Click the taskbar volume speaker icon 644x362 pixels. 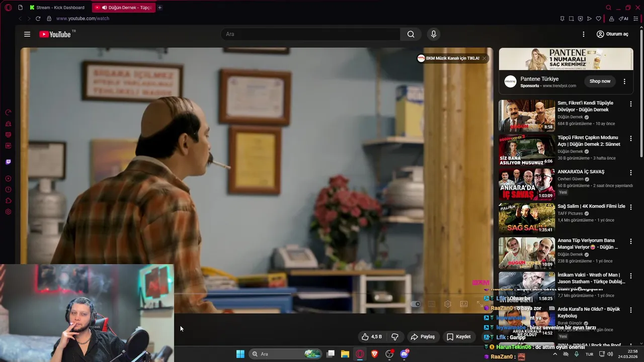pos(610,354)
